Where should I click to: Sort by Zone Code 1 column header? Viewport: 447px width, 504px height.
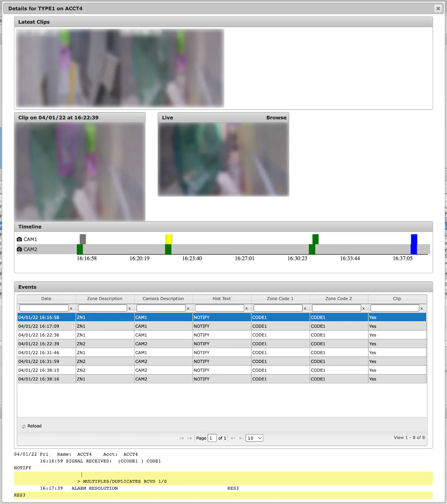click(x=280, y=298)
